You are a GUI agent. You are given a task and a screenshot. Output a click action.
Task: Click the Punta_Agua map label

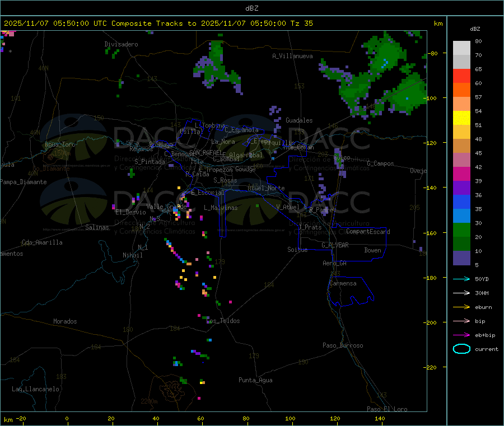255,380
